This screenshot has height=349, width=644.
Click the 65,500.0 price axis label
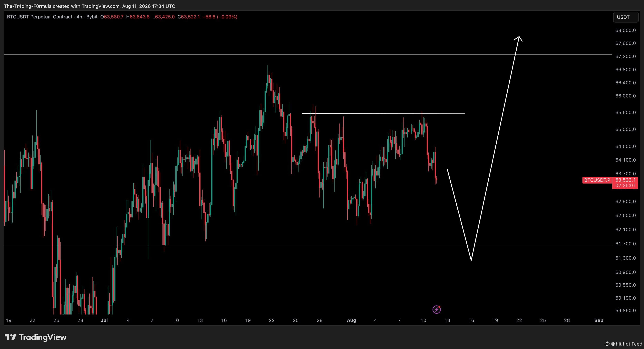pyautogui.click(x=626, y=112)
